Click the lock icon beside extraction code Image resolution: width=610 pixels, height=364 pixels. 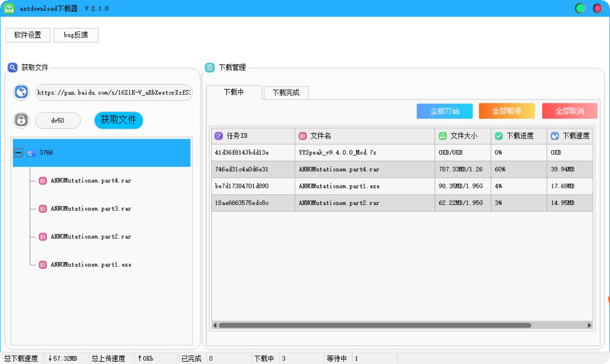tap(21, 120)
